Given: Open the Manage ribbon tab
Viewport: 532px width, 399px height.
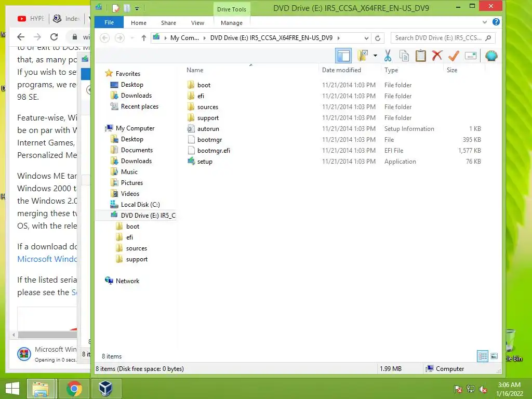Looking at the screenshot, I should [x=232, y=23].
